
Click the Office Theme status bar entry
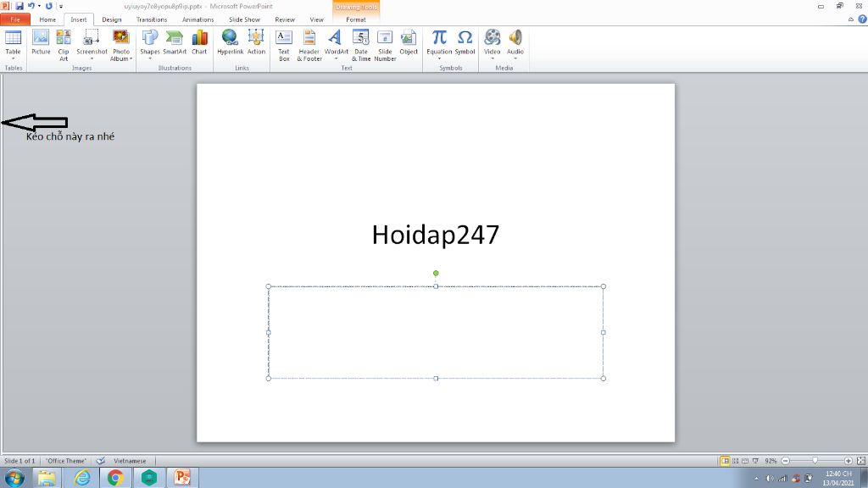[x=66, y=460]
